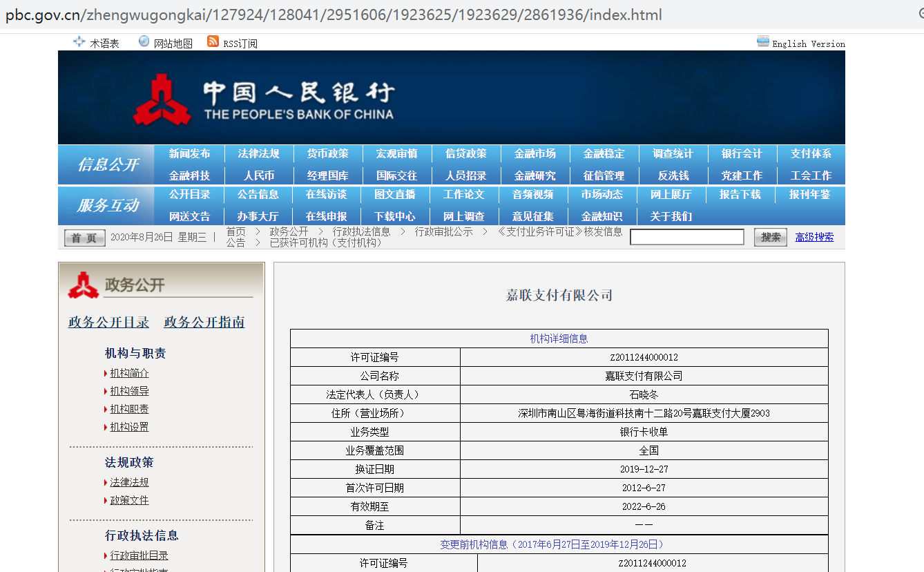
Task: Open the 工会工作 menu item
Action: [x=811, y=175]
